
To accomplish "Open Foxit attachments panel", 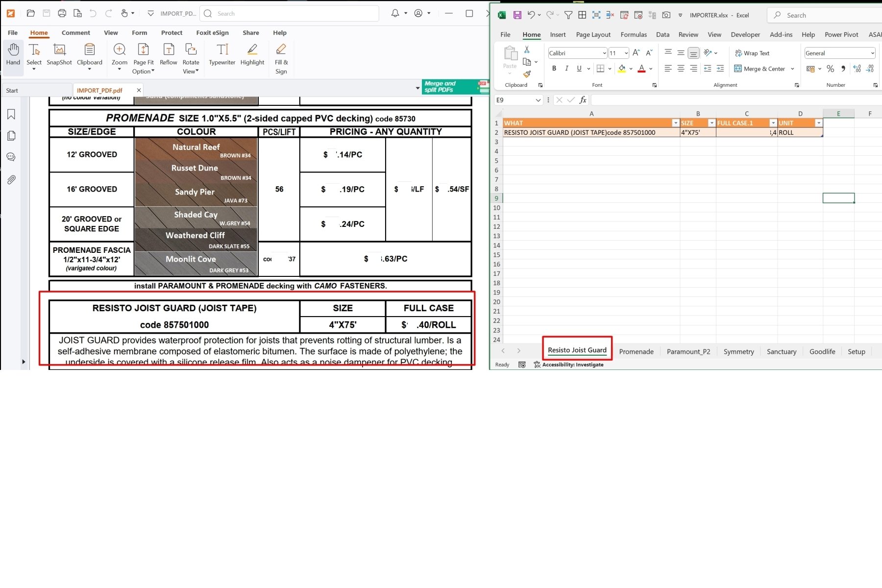I will (x=11, y=180).
